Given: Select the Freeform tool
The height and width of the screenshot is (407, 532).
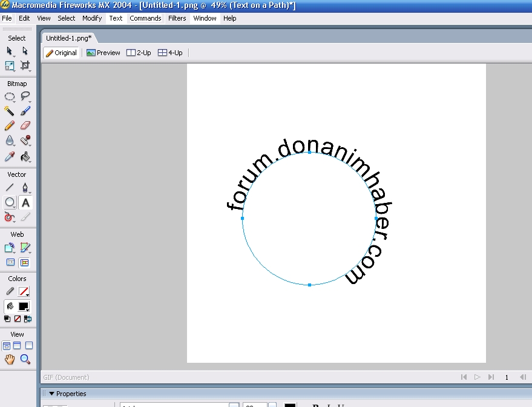Looking at the screenshot, I should pos(10,217).
